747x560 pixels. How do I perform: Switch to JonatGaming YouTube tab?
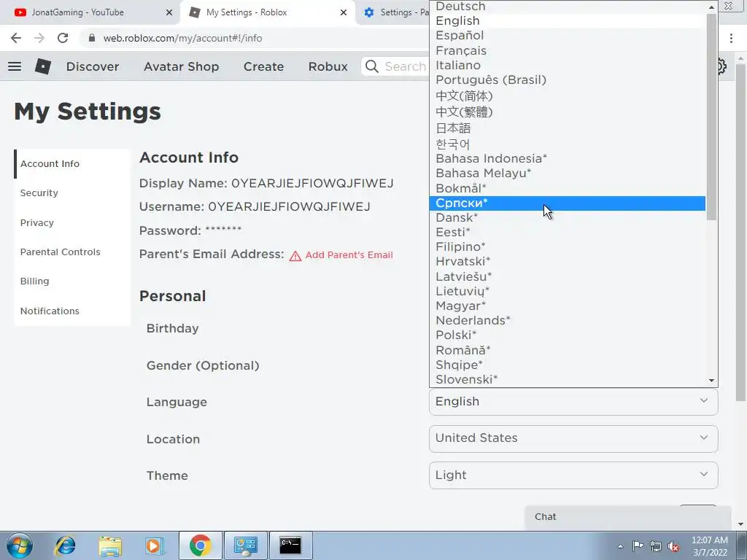(90, 12)
